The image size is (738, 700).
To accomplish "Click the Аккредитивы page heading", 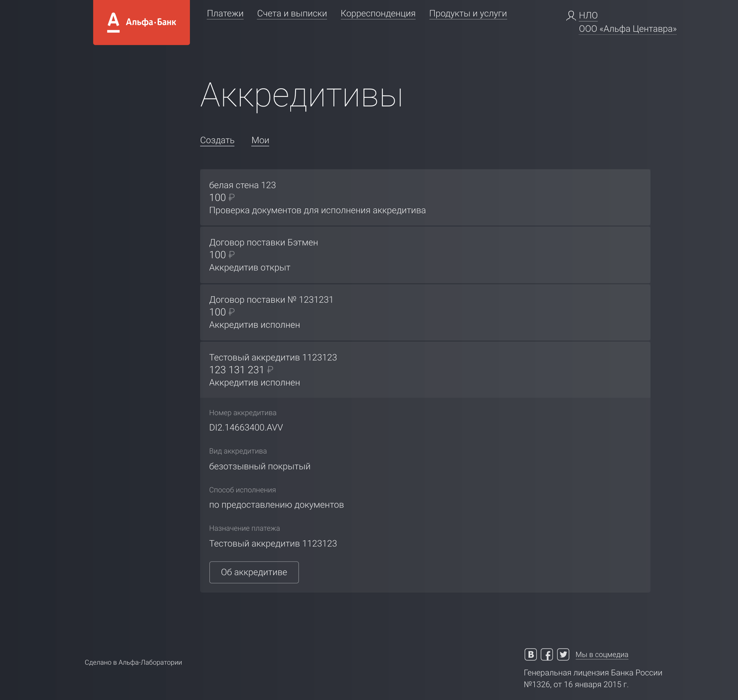I will tap(301, 95).
